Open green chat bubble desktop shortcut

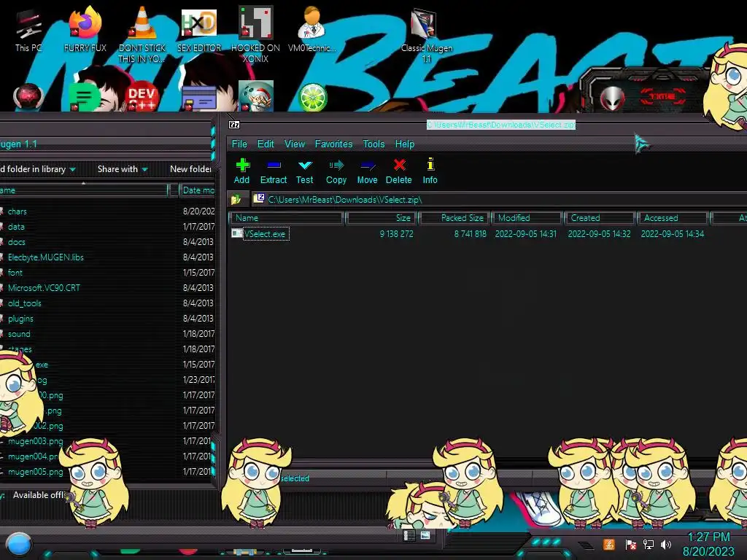tap(84, 98)
